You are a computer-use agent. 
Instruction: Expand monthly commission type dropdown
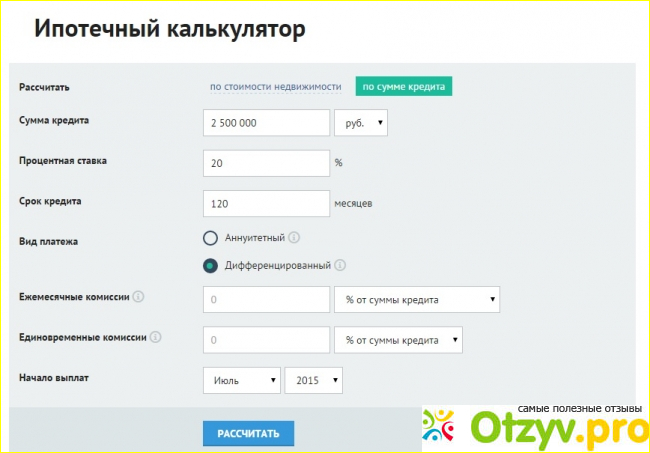pyautogui.click(x=417, y=299)
